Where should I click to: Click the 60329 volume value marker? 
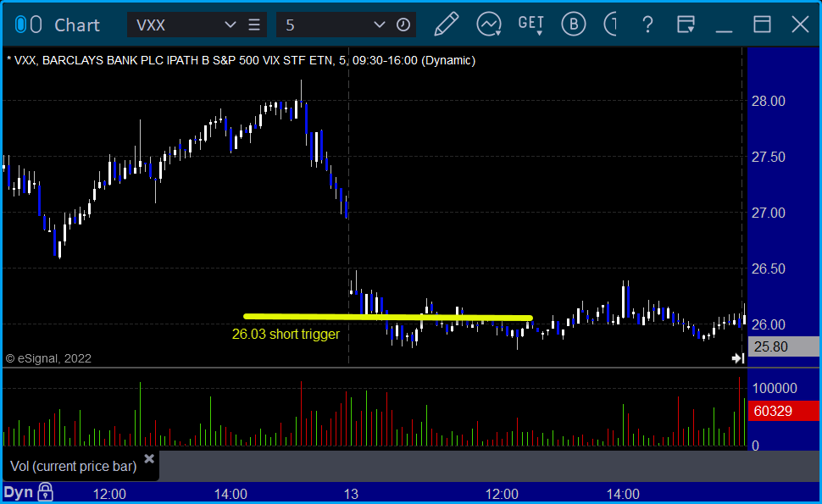click(784, 411)
